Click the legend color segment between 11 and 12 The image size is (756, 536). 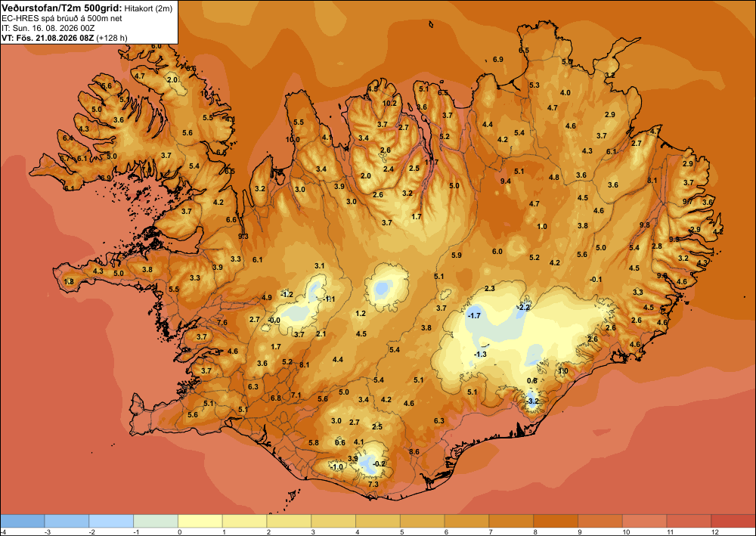tap(689, 521)
